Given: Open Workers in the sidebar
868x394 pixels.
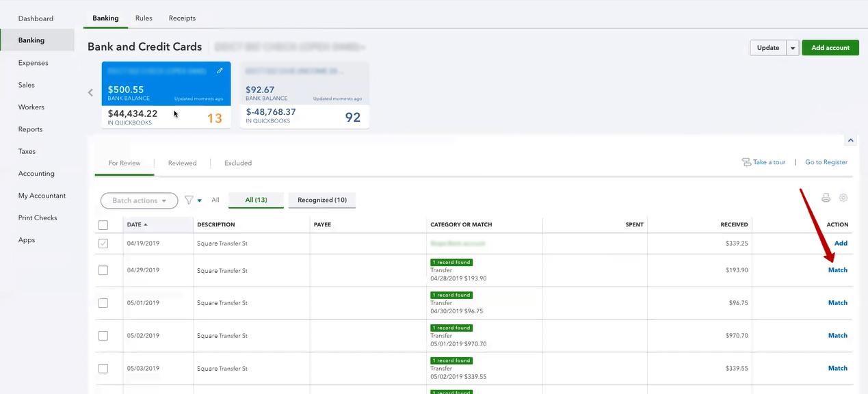Looking at the screenshot, I should pyautogui.click(x=31, y=107).
